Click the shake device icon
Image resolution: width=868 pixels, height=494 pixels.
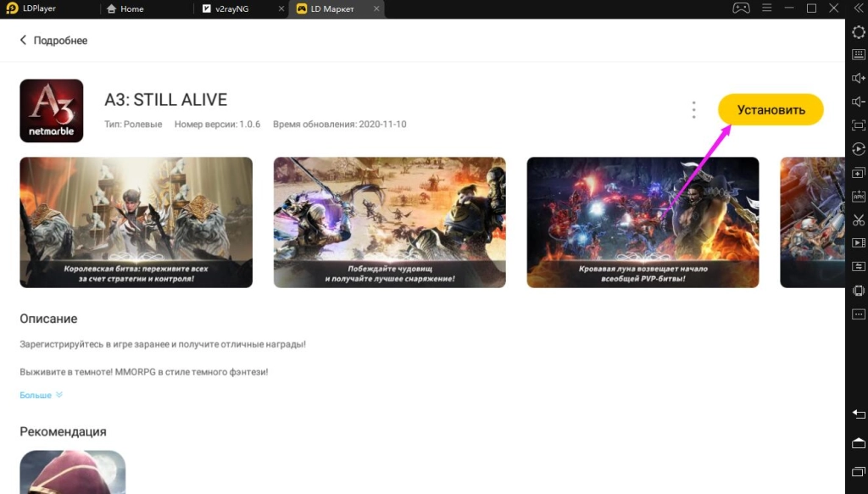point(858,291)
